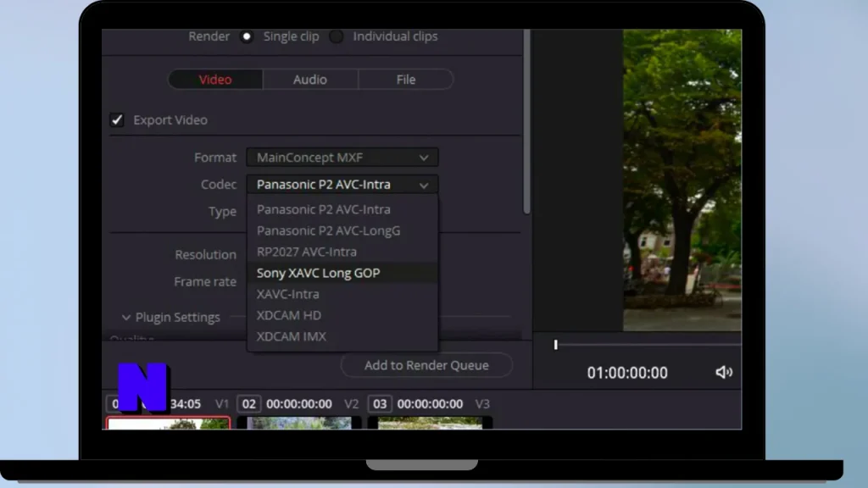Image resolution: width=868 pixels, height=488 pixels.
Task: Choose Panasonic P2 AVC-LongG codec
Action: (x=342, y=230)
